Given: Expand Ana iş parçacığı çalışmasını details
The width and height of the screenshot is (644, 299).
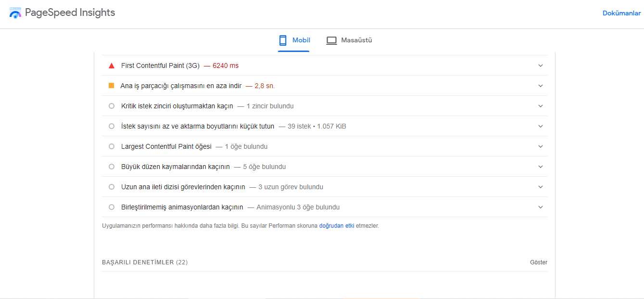Looking at the screenshot, I should pyautogui.click(x=540, y=85).
